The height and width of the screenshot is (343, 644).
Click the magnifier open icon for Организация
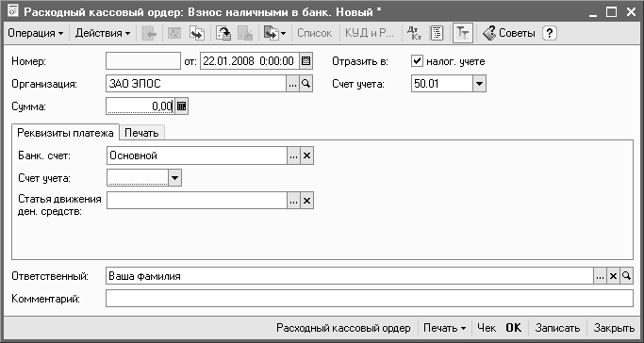click(x=306, y=84)
